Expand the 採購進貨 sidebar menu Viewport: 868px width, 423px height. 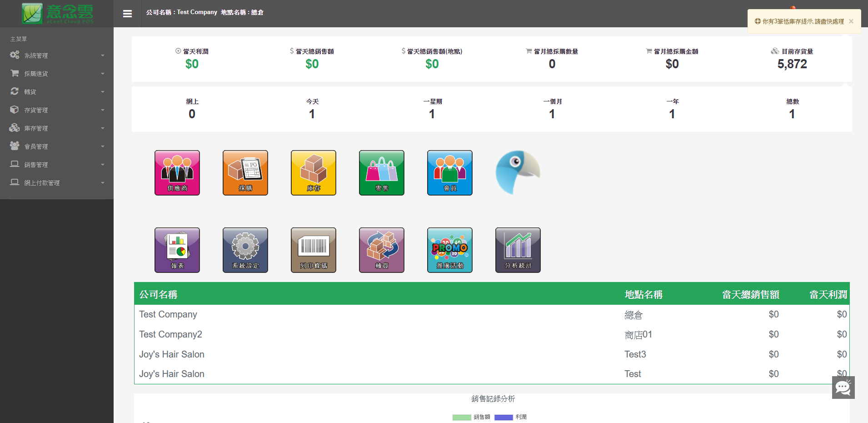coord(57,74)
